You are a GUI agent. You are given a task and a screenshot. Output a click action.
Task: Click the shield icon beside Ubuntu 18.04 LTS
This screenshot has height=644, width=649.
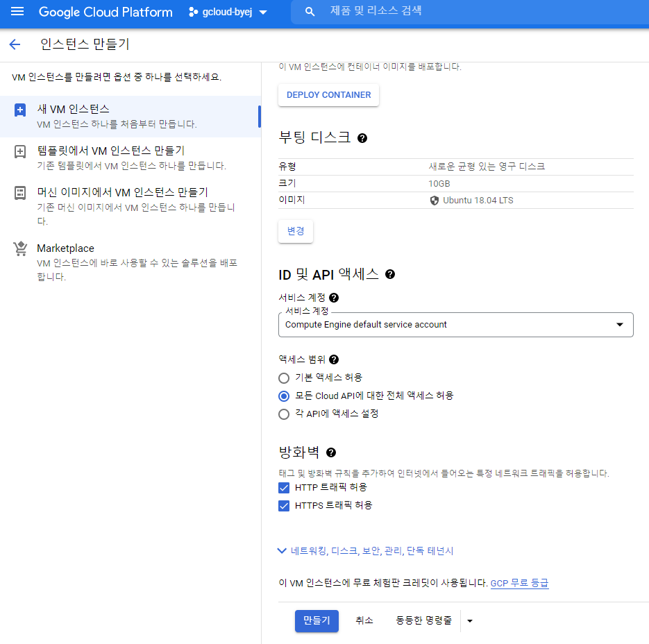pyautogui.click(x=435, y=201)
